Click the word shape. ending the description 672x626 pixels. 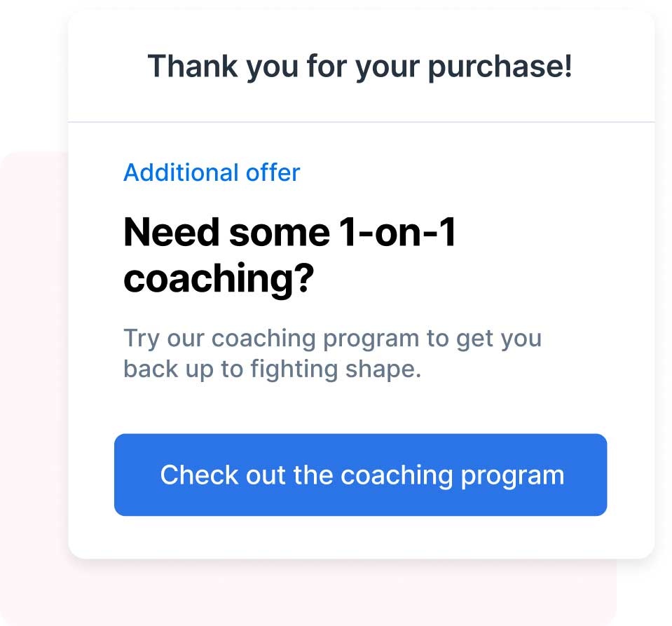[x=383, y=370]
